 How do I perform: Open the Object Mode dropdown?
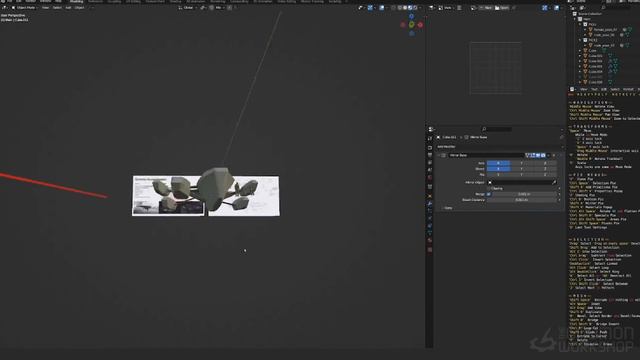point(24,8)
